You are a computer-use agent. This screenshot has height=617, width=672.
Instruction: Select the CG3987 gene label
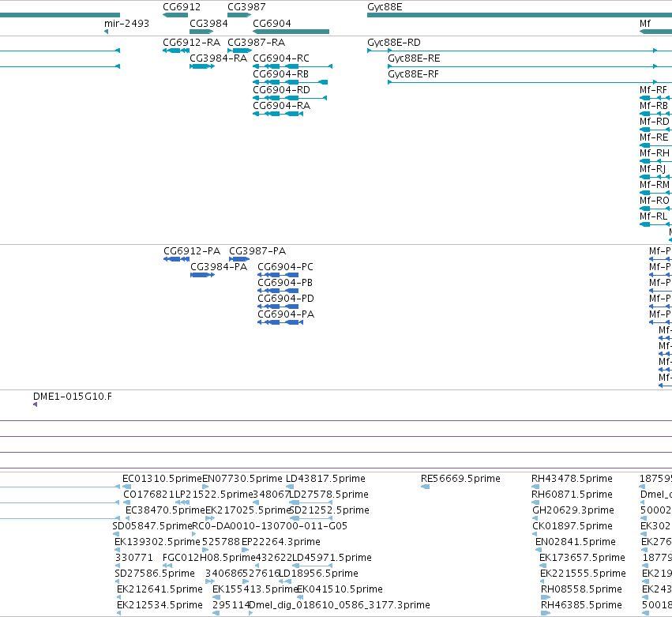click(x=246, y=7)
